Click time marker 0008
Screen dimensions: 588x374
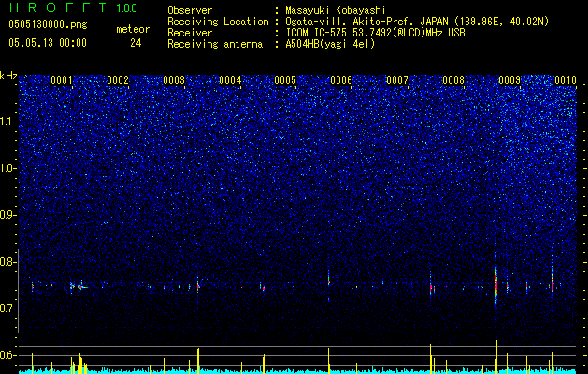(453, 80)
